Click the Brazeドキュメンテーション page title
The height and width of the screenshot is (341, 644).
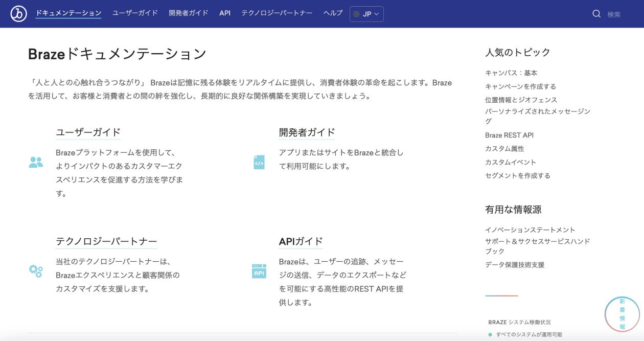click(117, 54)
